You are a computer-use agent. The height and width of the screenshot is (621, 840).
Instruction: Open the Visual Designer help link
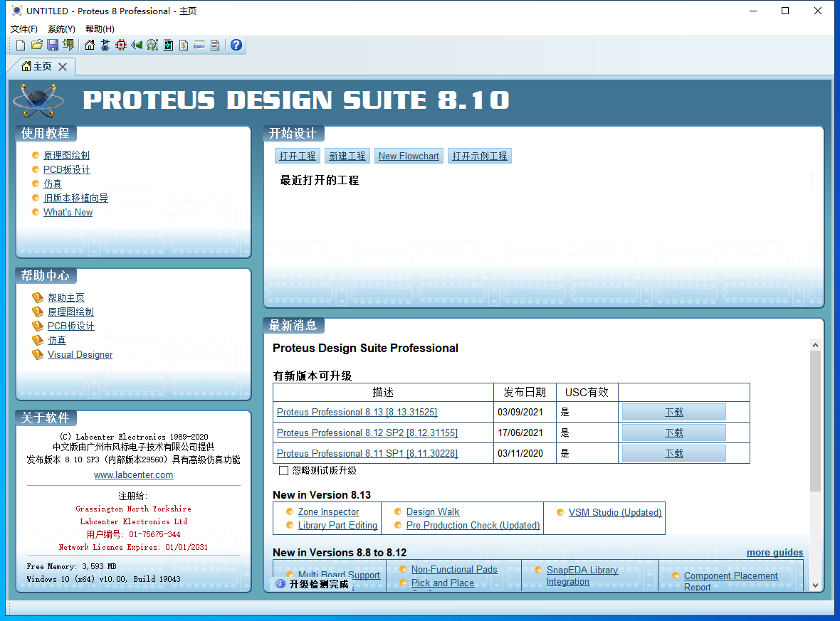pyautogui.click(x=80, y=355)
